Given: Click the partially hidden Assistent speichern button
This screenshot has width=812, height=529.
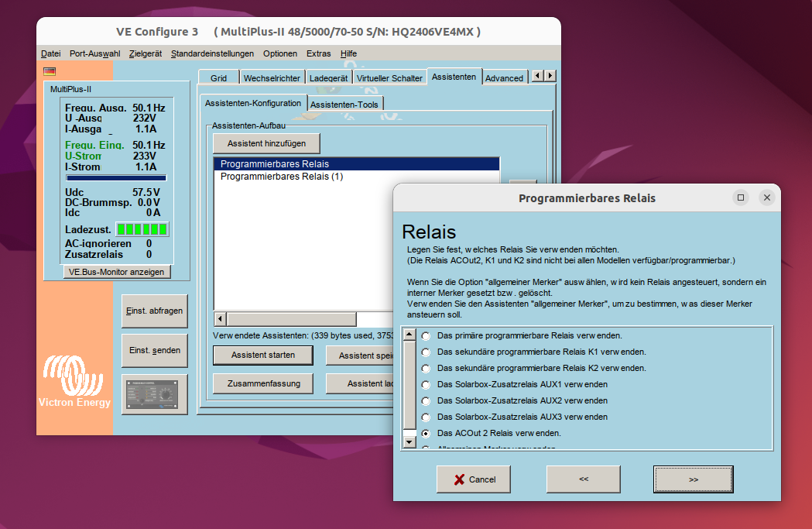Looking at the screenshot, I should pos(360,356).
